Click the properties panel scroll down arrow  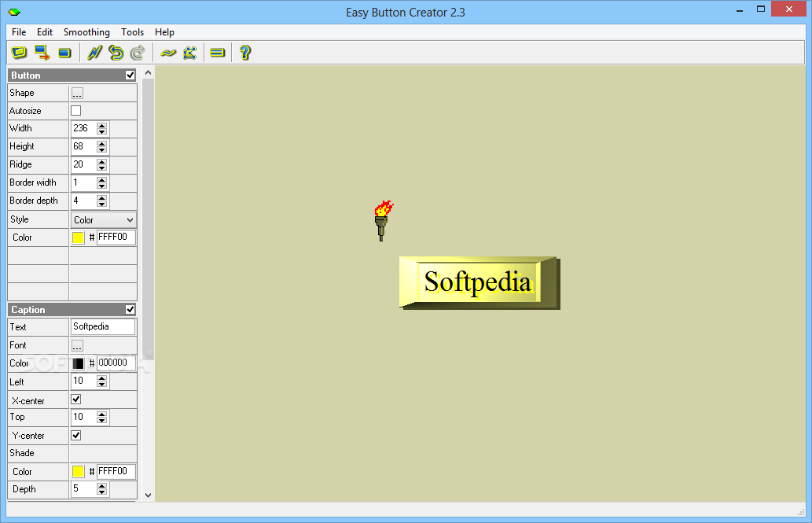148,495
